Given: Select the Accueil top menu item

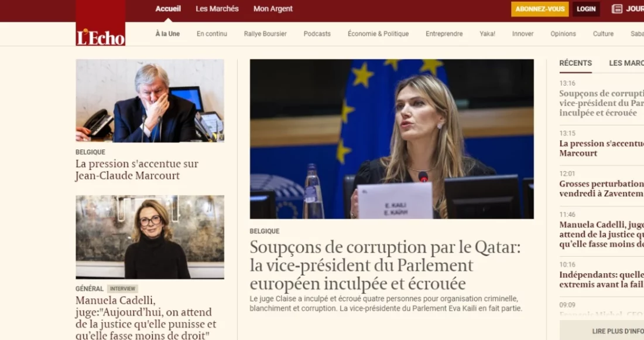Looking at the screenshot, I should (168, 9).
